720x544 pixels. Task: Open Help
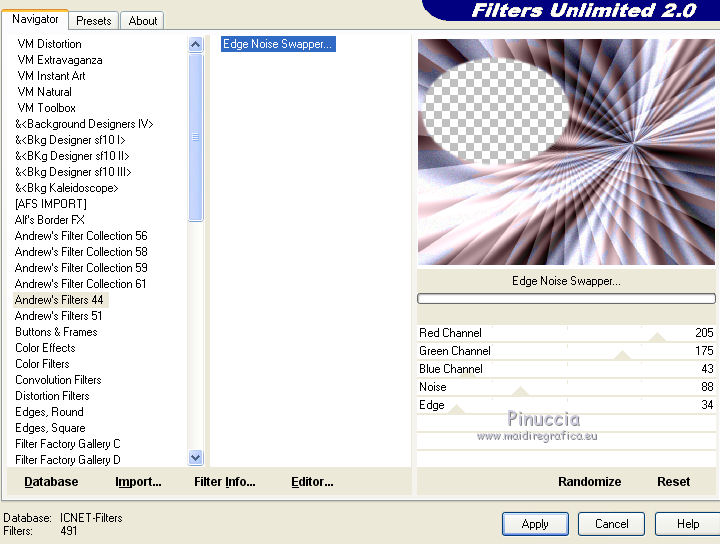(687, 524)
